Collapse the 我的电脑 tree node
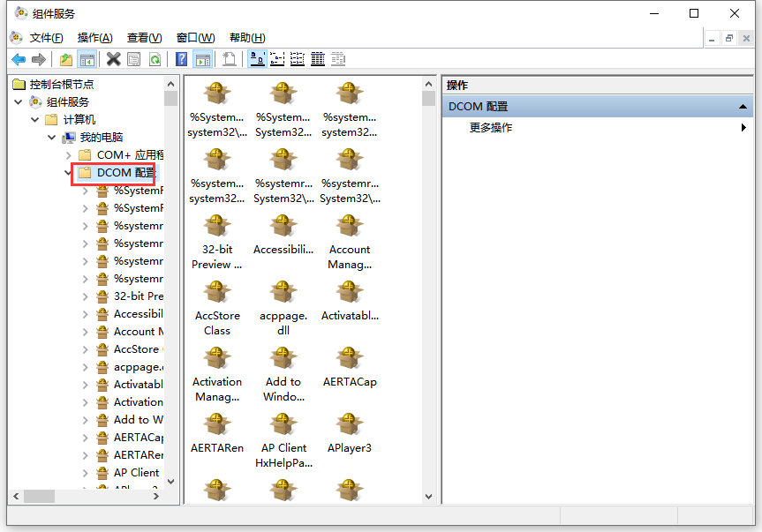This screenshot has height=532, width=762. 52,138
